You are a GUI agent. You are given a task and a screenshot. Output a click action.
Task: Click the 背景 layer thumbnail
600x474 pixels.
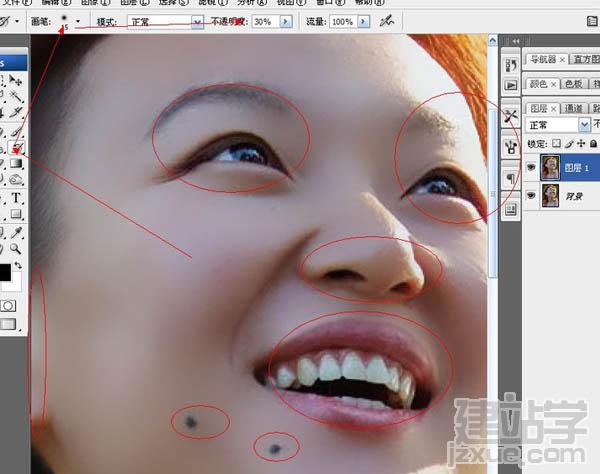click(x=550, y=195)
